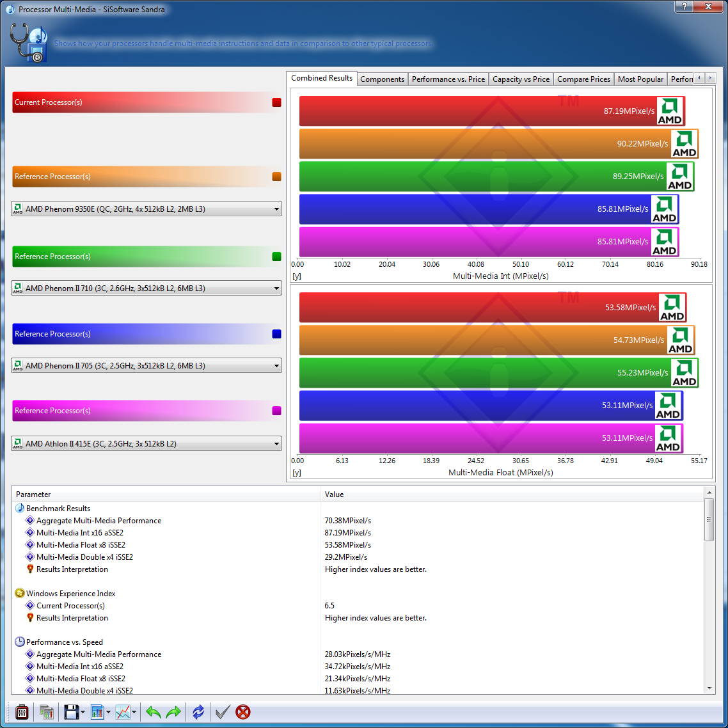728x728 pixels.
Task: Select the Aggregate Multi-Media Performance 70.38MPixel/s row
Action: pos(358,521)
